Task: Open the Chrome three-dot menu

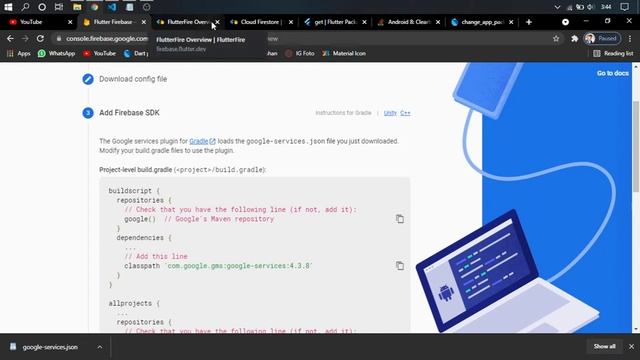Action: [630, 38]
